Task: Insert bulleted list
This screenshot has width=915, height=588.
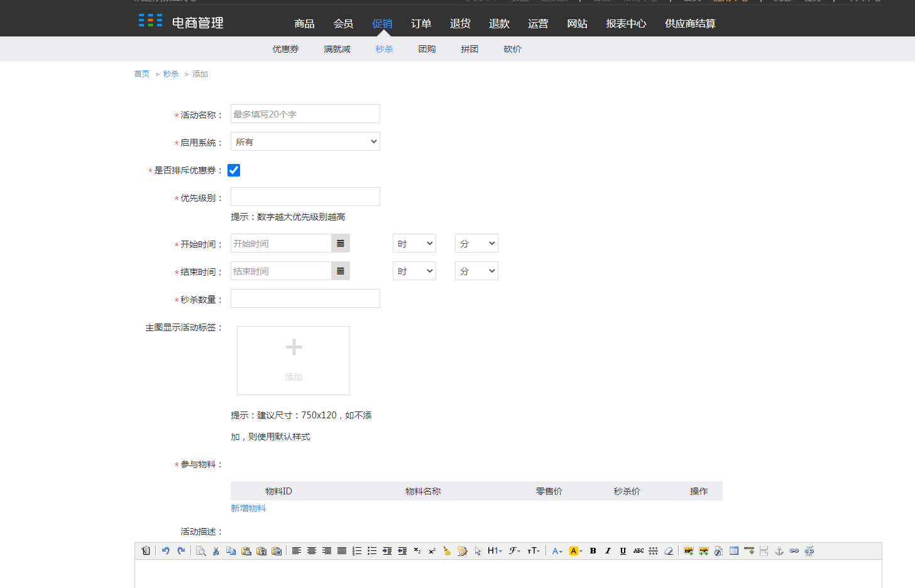Action: pyautogui.click(x=372, y=551)
